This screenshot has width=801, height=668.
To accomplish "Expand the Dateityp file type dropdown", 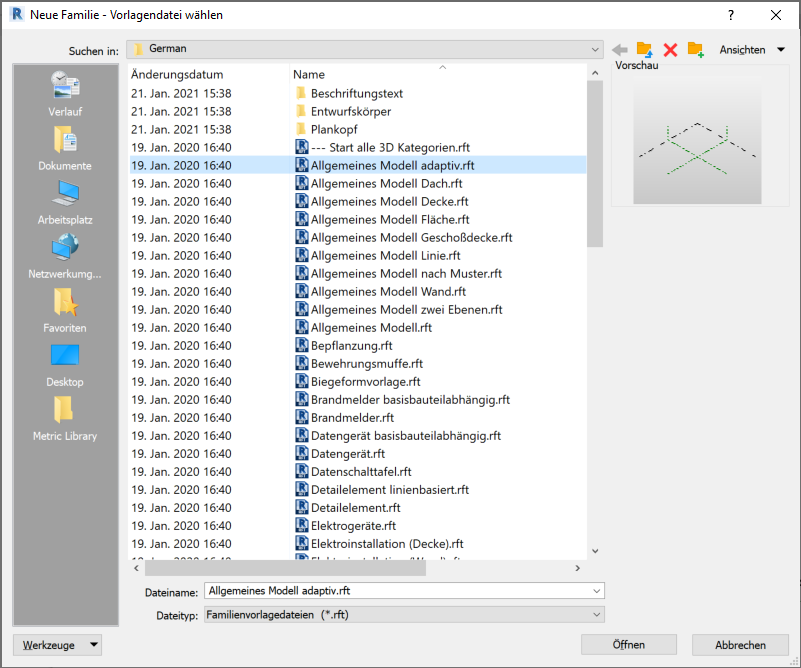I will click(x=596, y=614).
